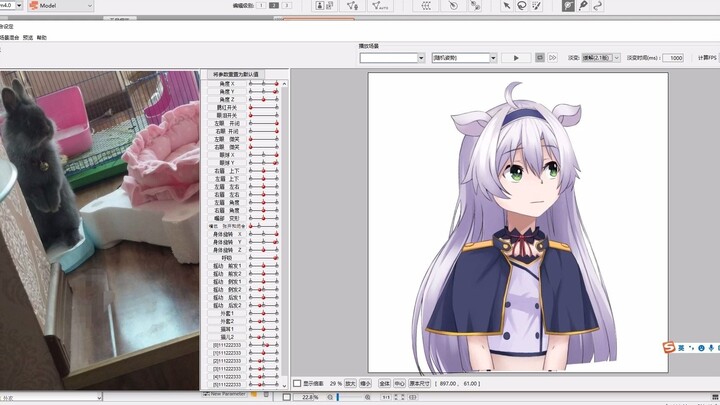Select edit level 2 button
This screenshot has height=405, width=720.
point(274,6)
